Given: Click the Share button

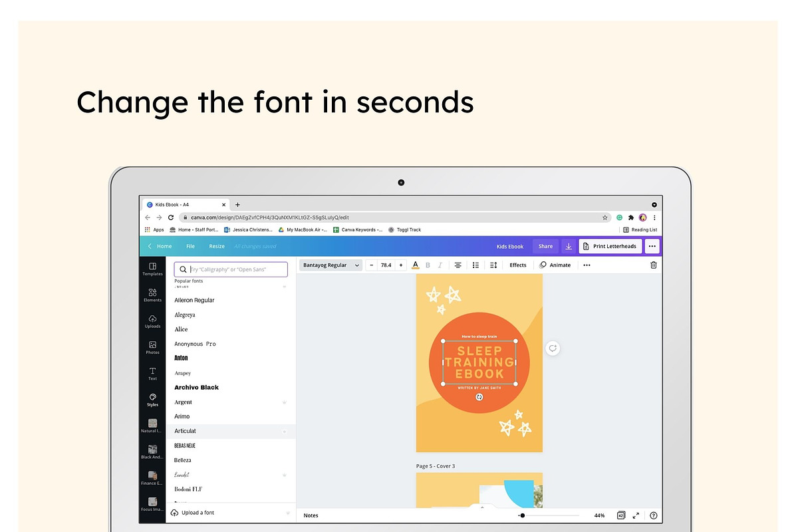Looking at the screenshot, I should click(x=545, y=246).
